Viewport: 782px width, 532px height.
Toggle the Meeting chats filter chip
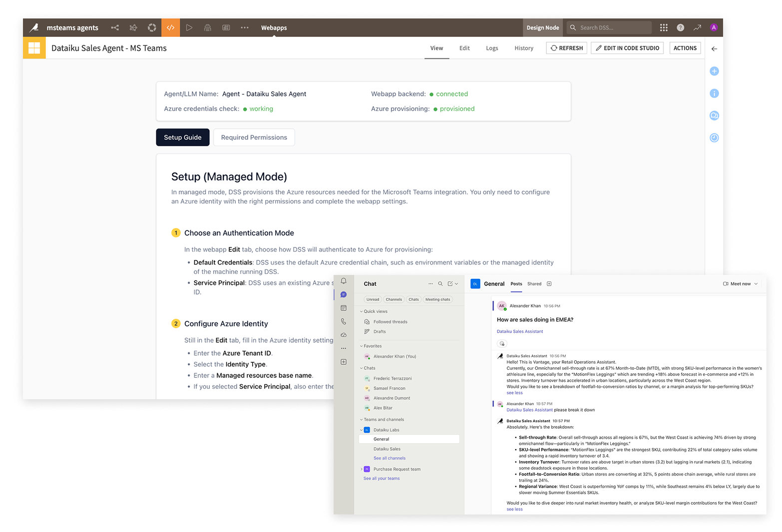437,299
